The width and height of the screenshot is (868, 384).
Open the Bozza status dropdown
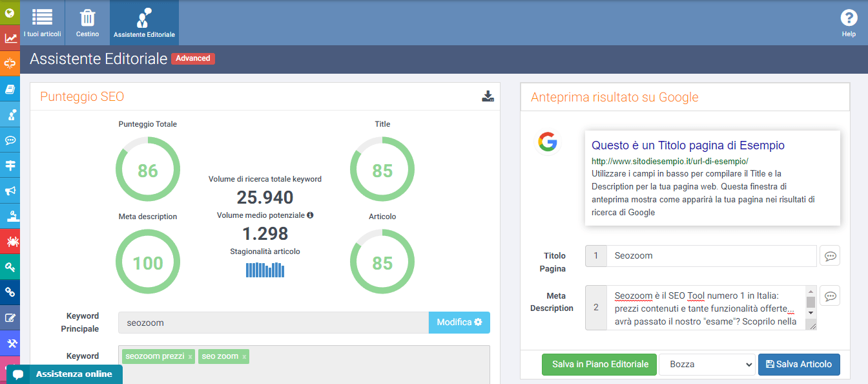point(707,364)
